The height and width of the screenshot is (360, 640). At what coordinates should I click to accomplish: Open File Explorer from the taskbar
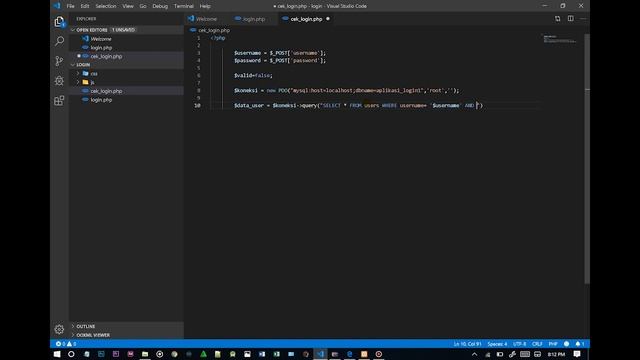tap(145, 354)
